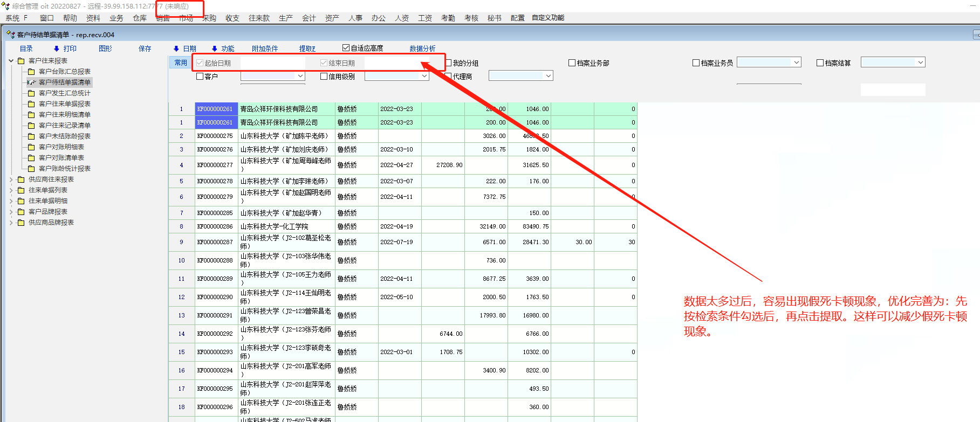The width and height of the screenshot is (980, 422).
Task: Click the 功能 function arrow icon
Action: pos(215,49)
